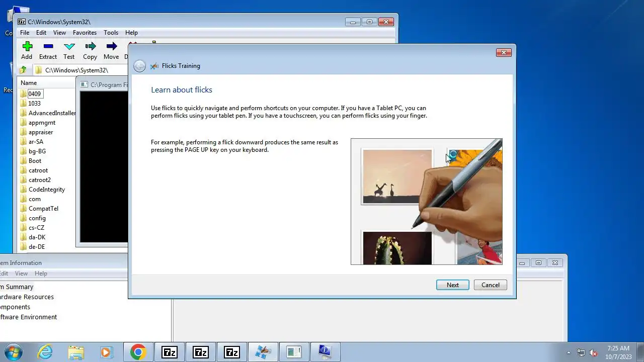Open the Start menu orb

(13, 352)
